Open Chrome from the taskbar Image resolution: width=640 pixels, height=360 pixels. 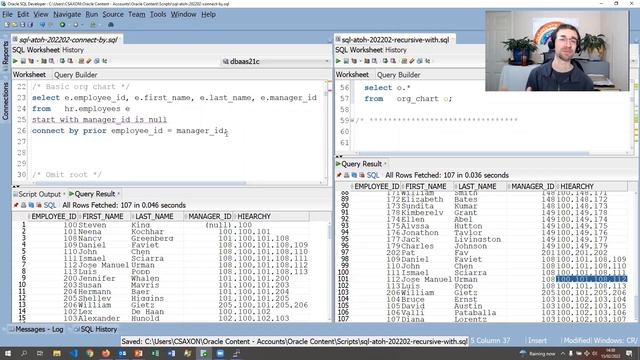pyautogui.click(x=90, y=353)
